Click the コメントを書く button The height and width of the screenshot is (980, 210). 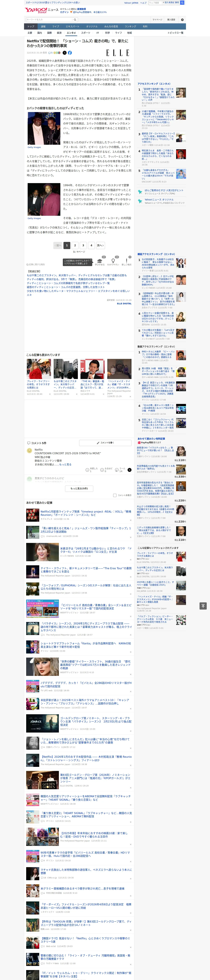tap(105, 443)
